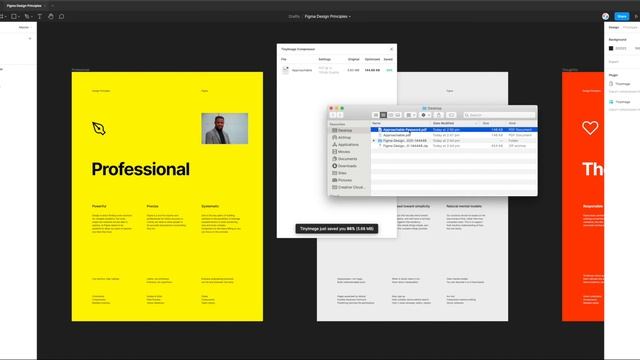
Task: Close the TinyImage Compressor plugin window
Action: pos(391,49)
